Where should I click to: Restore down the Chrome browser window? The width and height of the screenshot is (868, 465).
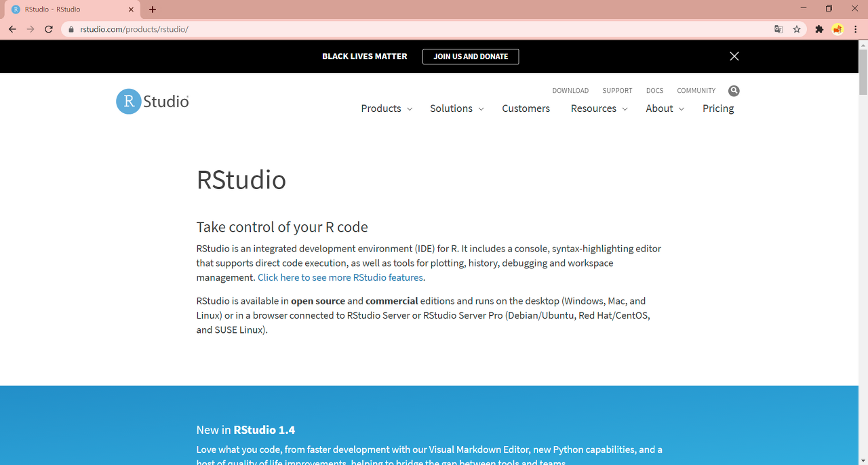point(829,9)
